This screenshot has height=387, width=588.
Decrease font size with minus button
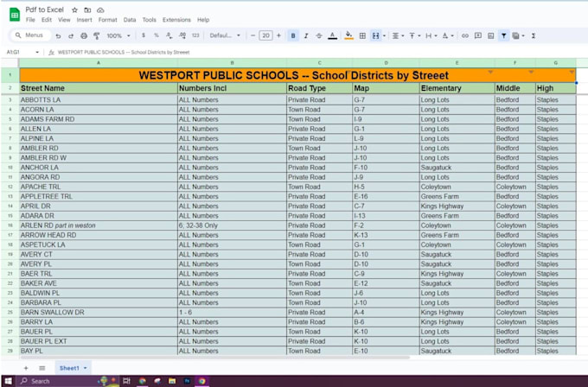(252, 35)
